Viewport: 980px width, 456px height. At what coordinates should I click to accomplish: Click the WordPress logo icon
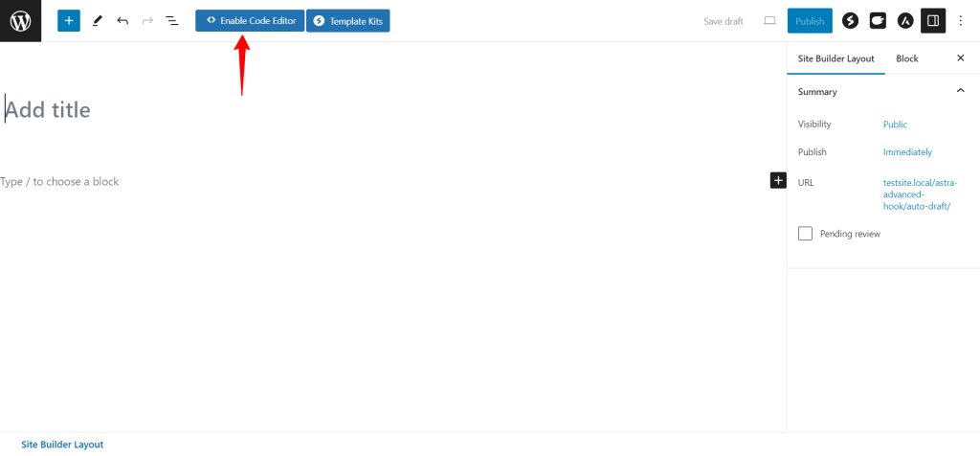click(x=21, y=21)
